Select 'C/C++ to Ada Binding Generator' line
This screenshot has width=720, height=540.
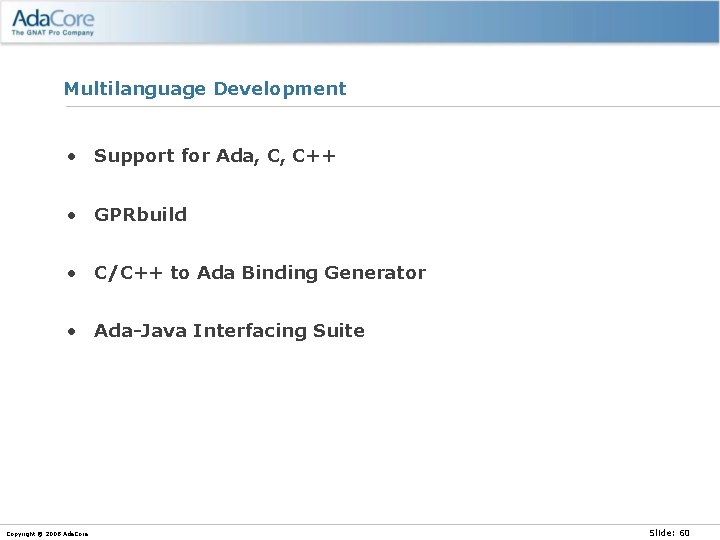260,273
